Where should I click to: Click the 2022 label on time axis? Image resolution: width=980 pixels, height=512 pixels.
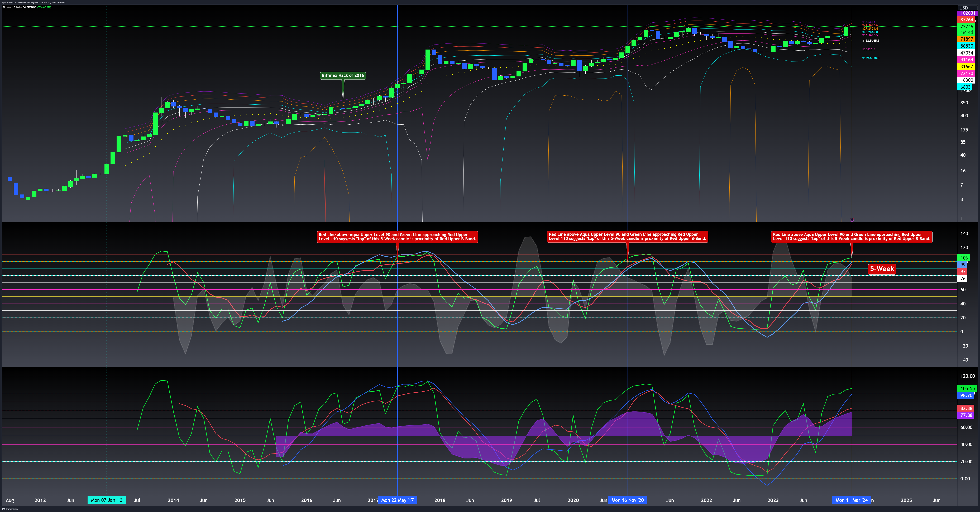(x=706, y=500)
